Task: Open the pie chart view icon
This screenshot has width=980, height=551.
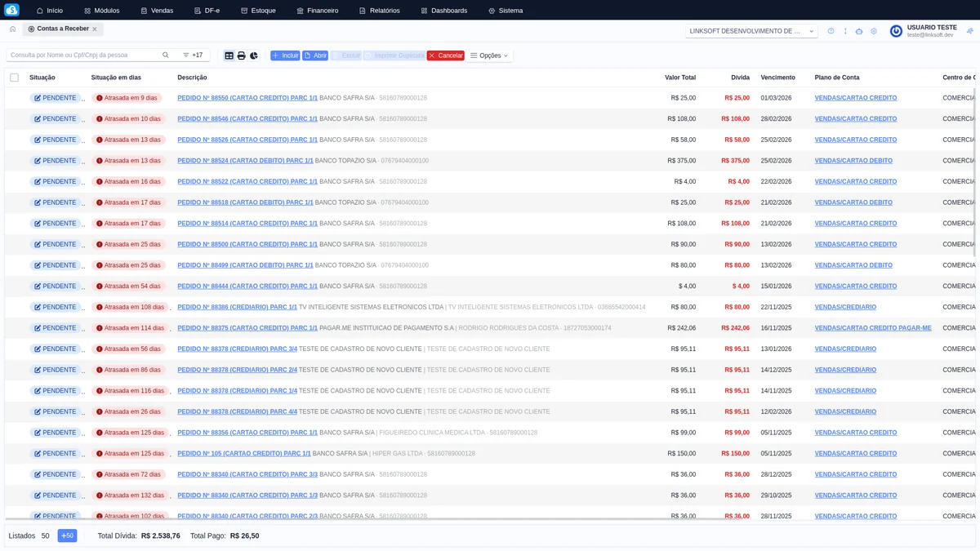Action: click(x=254, y=56)
